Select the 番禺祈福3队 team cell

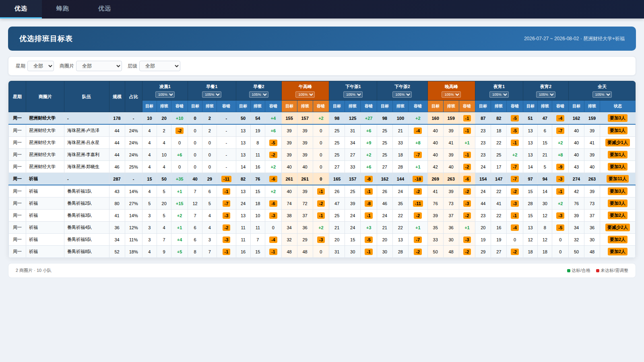87,216
